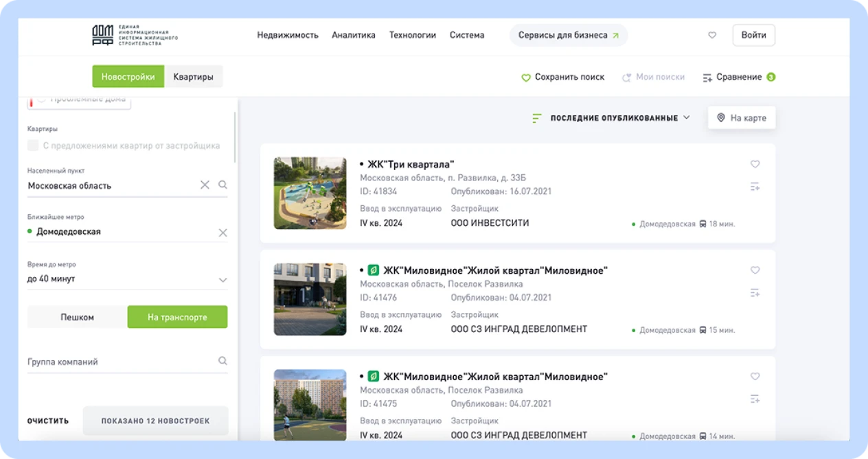The height and width of the screenshot is (459, 868).
Task: Add Миловидное ID 41475 to comparison
Action: point(755,399)
